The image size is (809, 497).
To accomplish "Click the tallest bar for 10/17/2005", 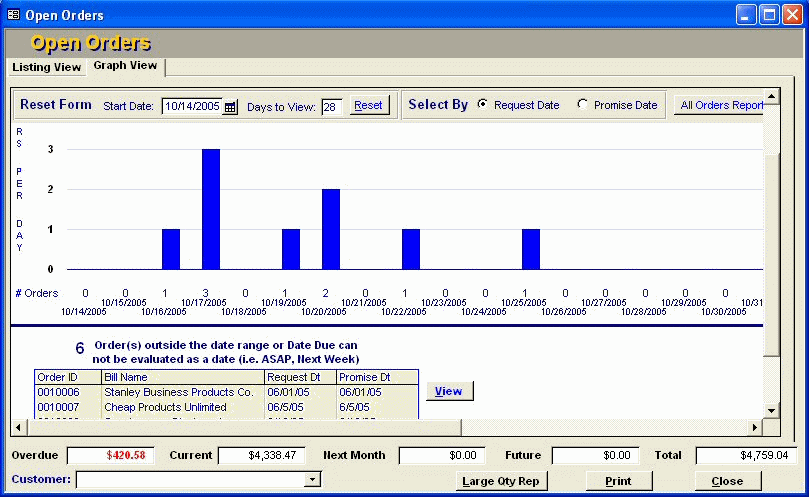I will click(210, 209).
